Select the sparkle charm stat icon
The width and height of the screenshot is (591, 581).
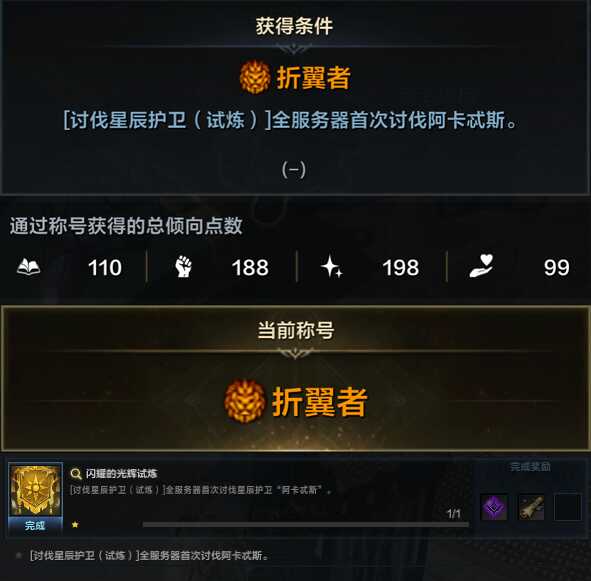click(x=332, y=266)
